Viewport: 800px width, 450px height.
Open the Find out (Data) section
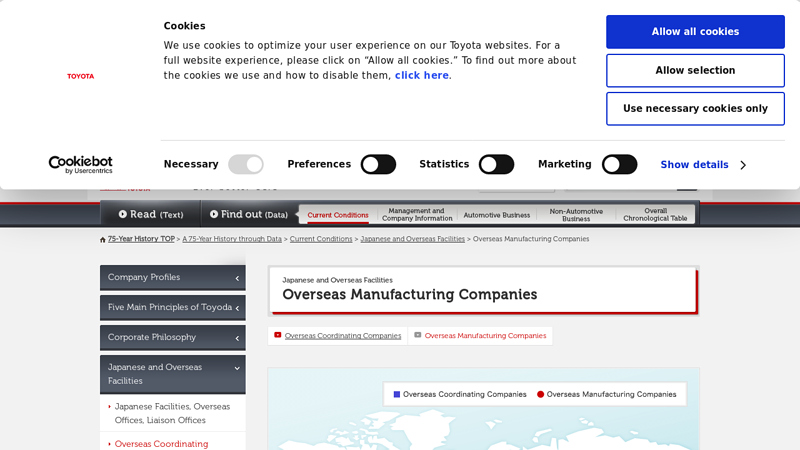coord(249,214)
